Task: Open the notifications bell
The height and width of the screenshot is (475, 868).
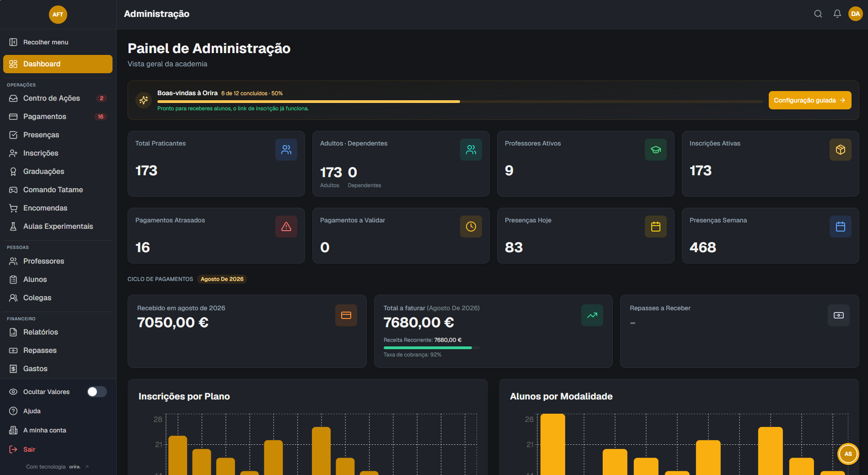Action: 837,14
